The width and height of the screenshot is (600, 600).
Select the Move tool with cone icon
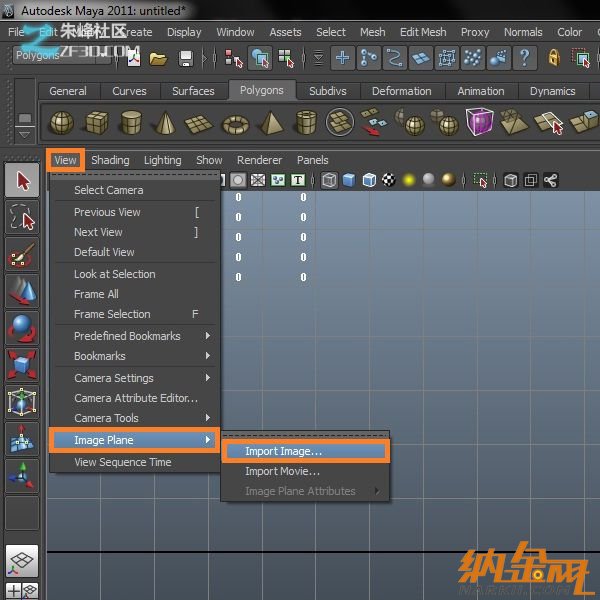pyautogui.click(x=22, y=291)
